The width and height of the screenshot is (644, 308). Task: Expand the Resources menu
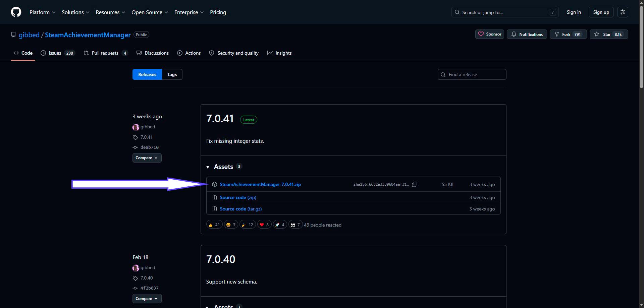110,12
